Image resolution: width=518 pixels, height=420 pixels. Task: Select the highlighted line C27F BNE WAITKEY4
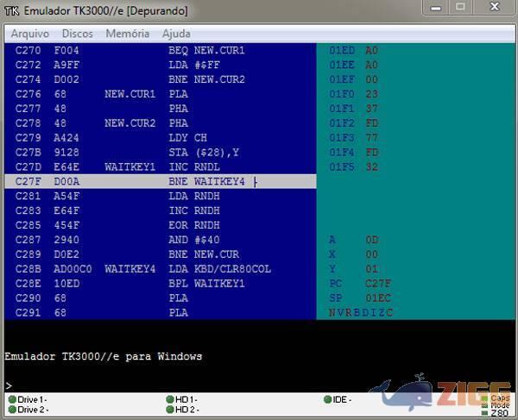pos(161,181)
